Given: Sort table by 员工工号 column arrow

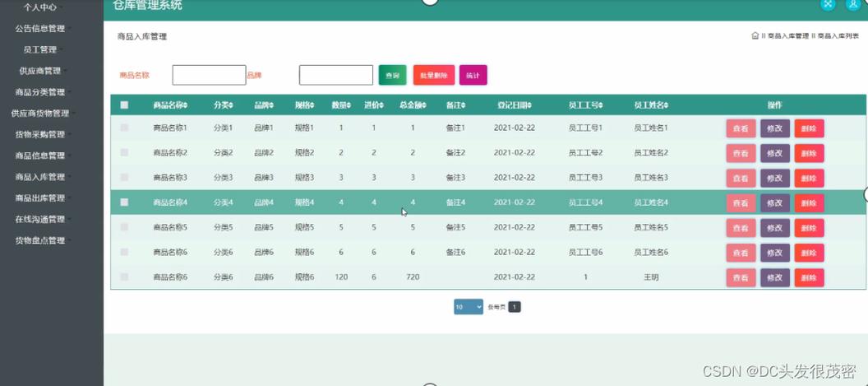Looking at the screenshot, I should tap(601, 105).
